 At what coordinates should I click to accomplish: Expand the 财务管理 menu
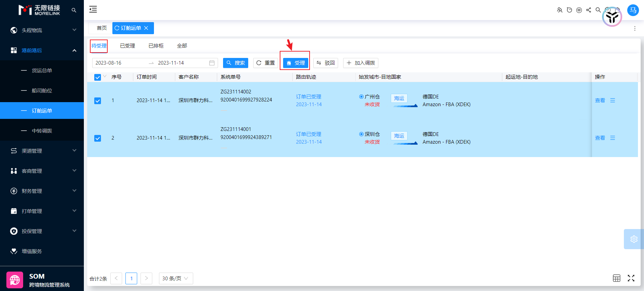coord(42,191)
